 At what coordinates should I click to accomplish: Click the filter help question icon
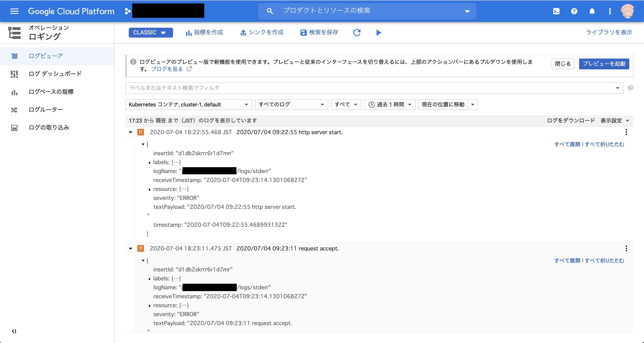pyautogui.click(x=630, y=88)
